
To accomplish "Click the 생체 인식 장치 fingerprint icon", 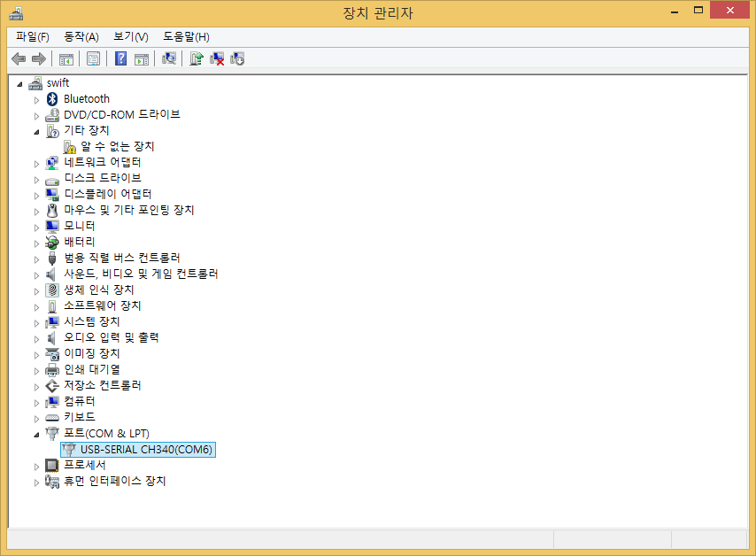I will pos(52,290).
